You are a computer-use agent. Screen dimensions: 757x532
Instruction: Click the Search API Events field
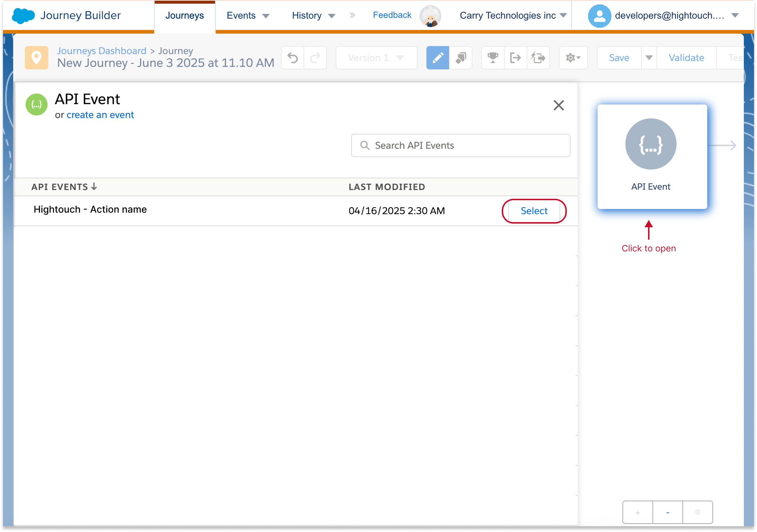coord(460,145)
